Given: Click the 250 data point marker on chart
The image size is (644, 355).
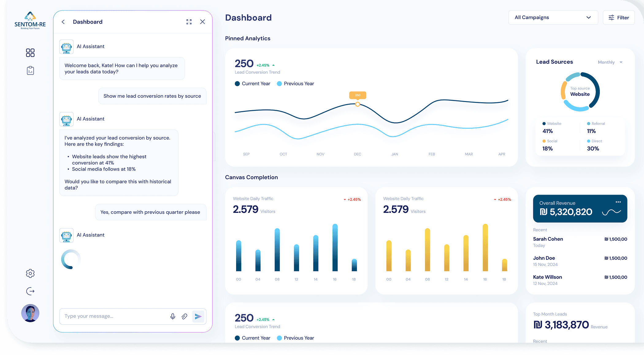Looking at the screenshot, I should tap(358, 104).
